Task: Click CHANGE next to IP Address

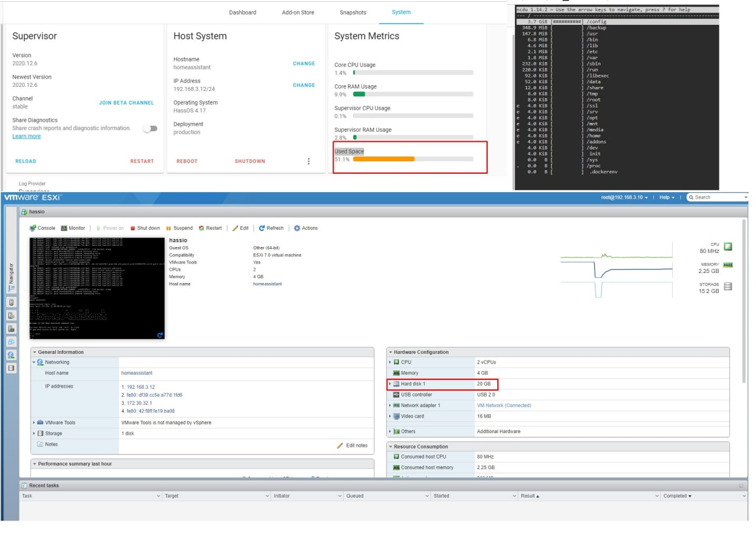Action: point(304,85)
